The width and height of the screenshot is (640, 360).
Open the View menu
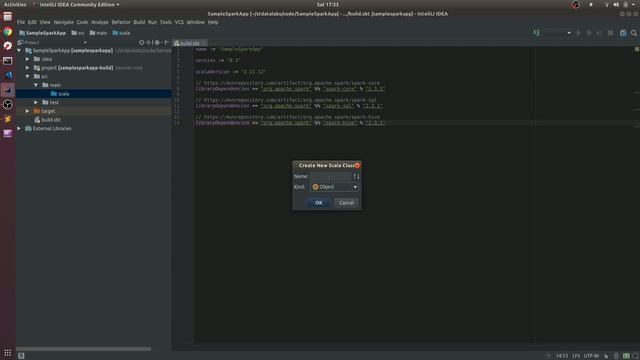[45, 22]
